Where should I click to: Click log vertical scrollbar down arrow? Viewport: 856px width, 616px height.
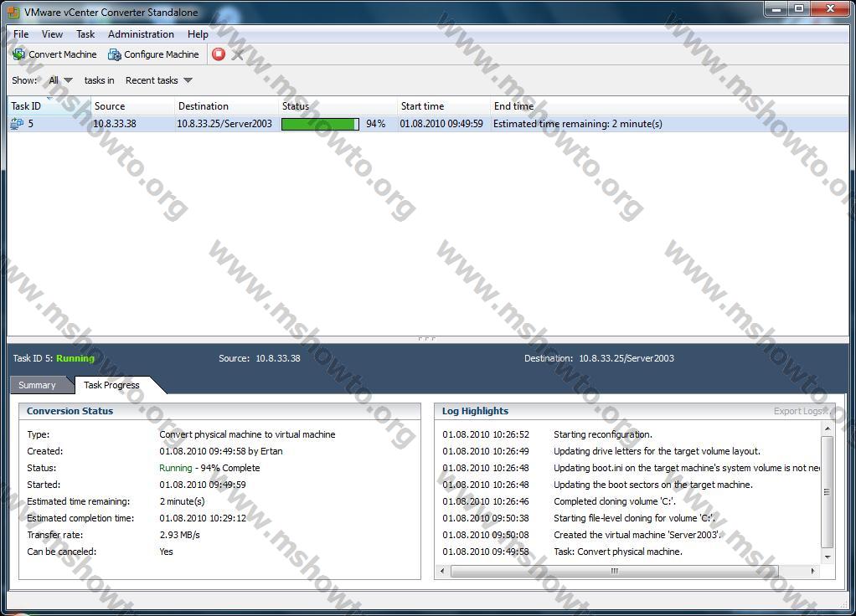click(827, 557)
